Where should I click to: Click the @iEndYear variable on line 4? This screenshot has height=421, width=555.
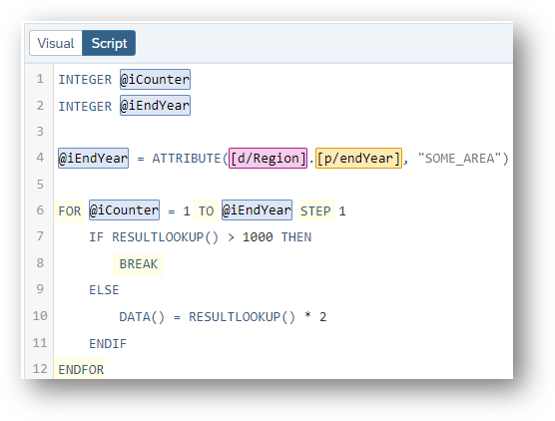pyautogui.click(x=93, y=158)
